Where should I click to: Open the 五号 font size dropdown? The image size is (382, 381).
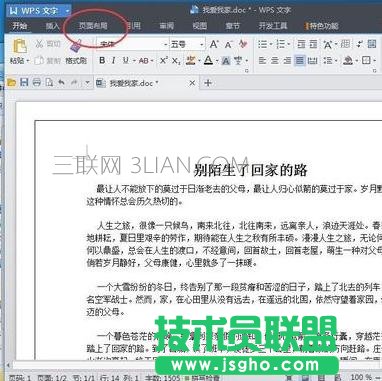tap(201, 44)
